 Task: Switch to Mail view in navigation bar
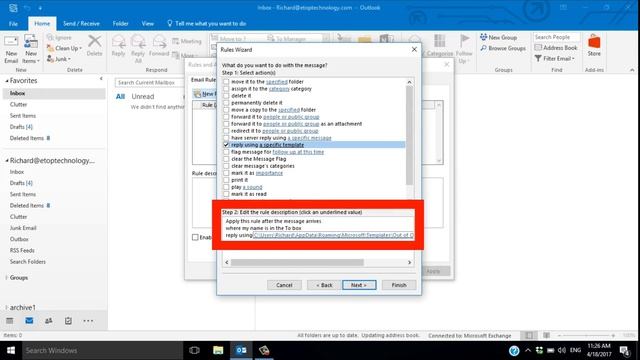(x=29, y=321)
